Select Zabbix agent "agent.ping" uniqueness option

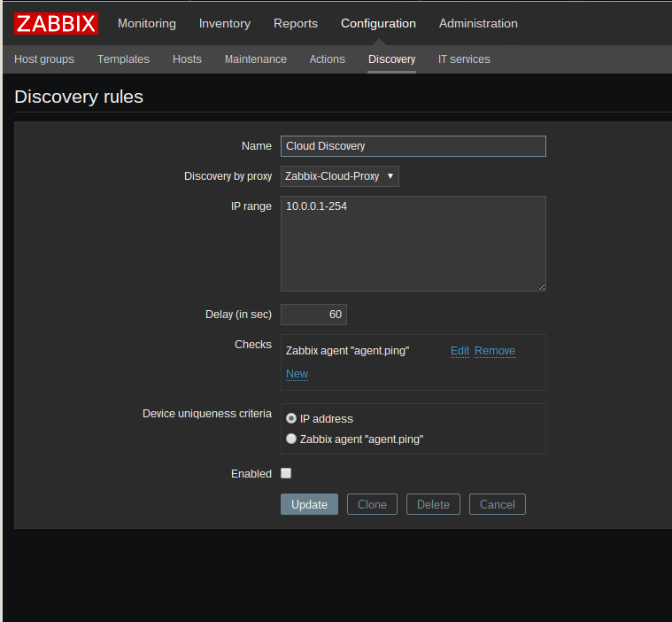tap(291, 439)
